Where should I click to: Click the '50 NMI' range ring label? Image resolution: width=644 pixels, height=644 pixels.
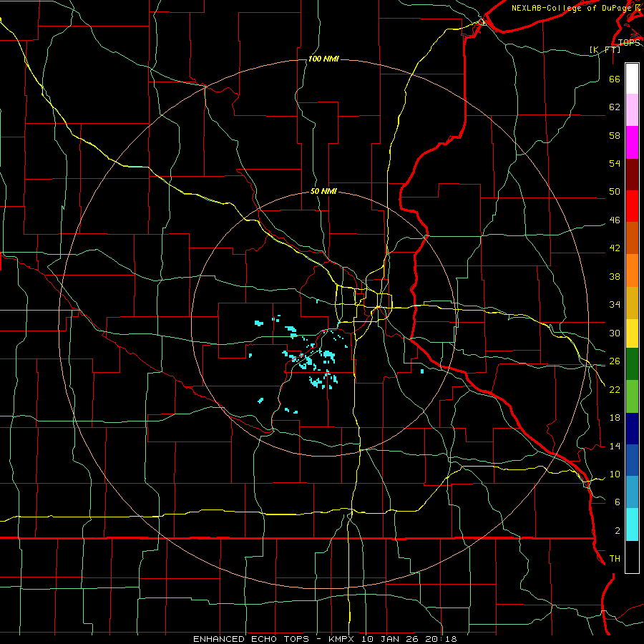click(323, 191)
